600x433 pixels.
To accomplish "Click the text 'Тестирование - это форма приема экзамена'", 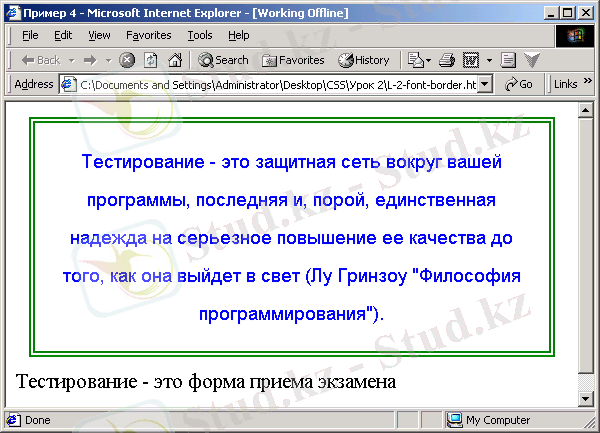I will [x=206, y=382].
